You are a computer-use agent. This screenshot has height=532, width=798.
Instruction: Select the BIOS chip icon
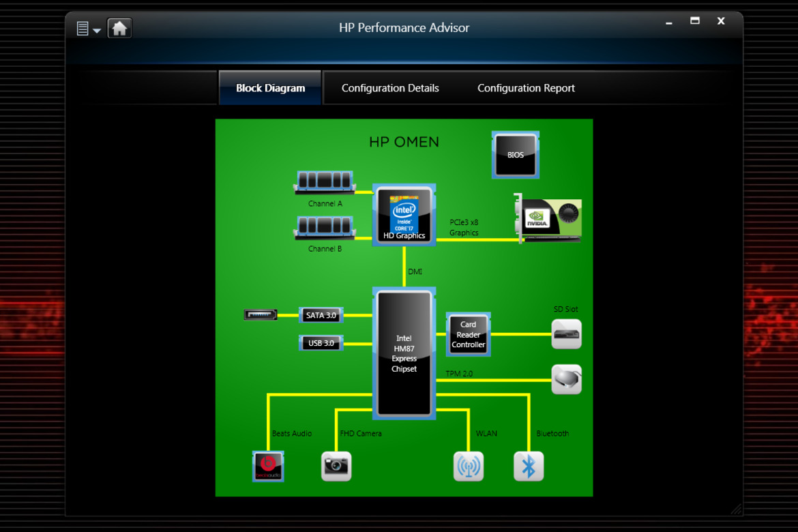516,155
